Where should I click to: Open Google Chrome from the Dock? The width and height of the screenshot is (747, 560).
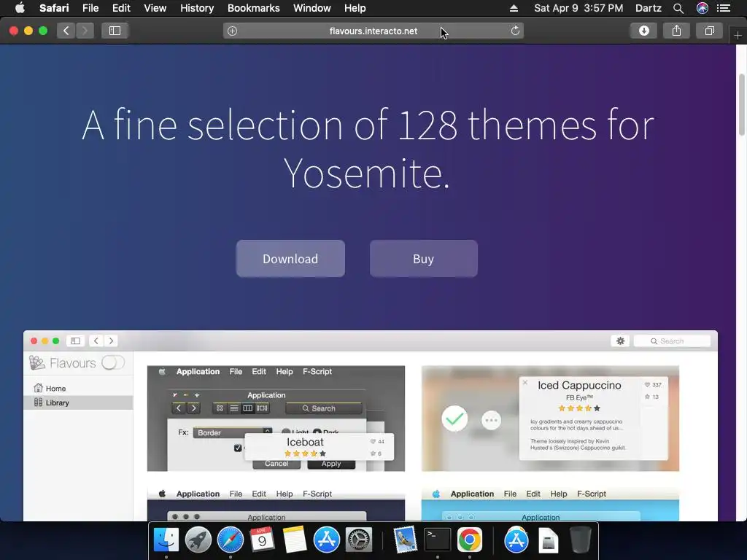[469, 540]
